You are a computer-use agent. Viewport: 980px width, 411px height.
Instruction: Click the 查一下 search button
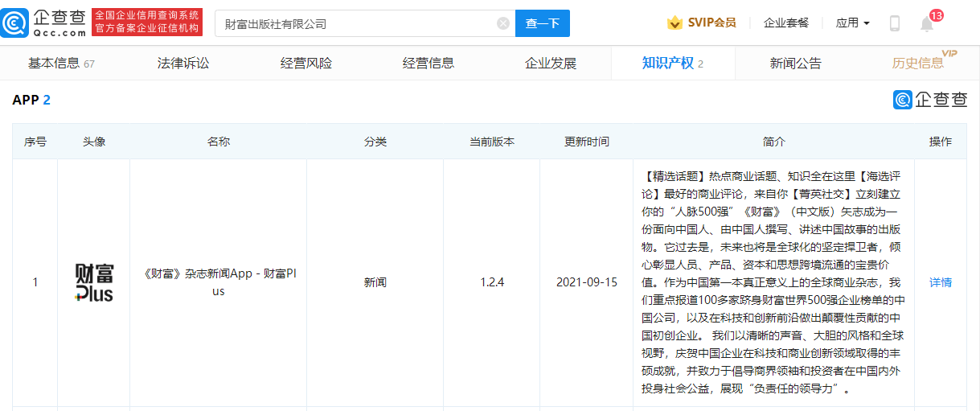(542, 23)
